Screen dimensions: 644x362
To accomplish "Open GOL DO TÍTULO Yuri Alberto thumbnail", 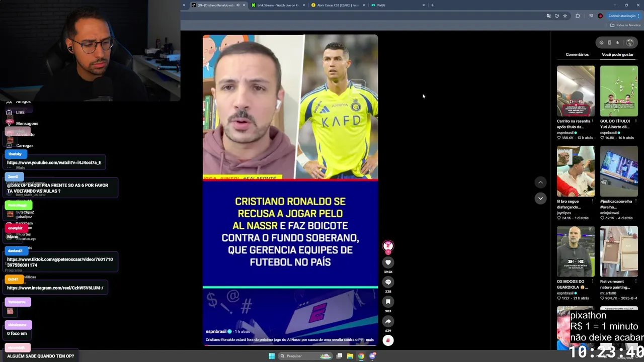I will click(x=619, y=91).
